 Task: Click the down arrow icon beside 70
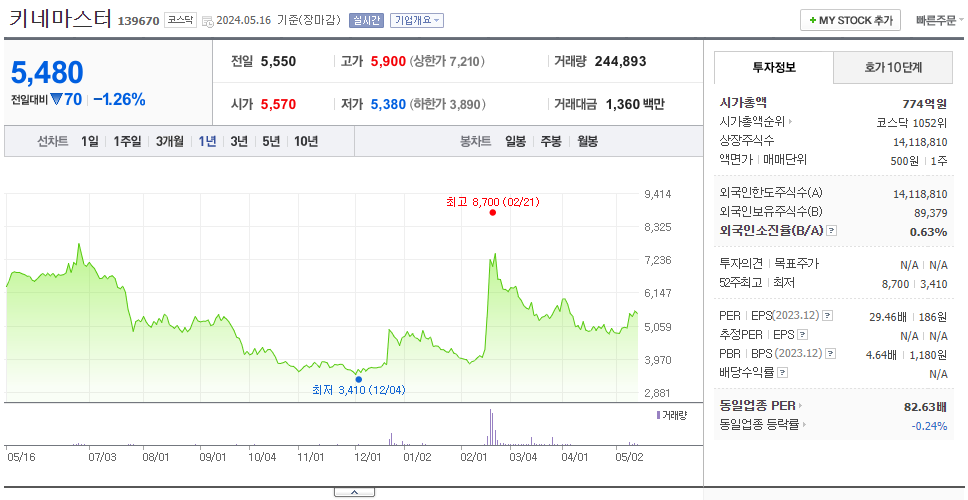pyautogui.click(x=56, y=99)
